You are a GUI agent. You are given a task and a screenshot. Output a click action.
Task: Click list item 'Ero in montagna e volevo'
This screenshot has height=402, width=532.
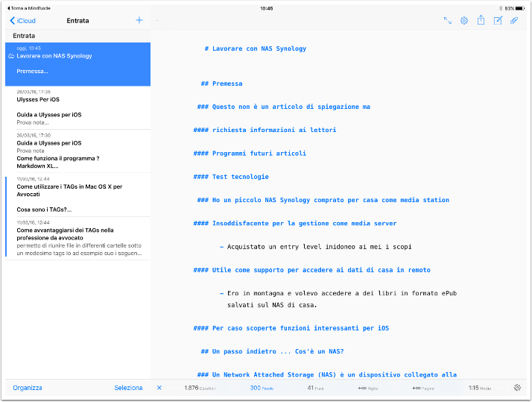pos(338,299)
